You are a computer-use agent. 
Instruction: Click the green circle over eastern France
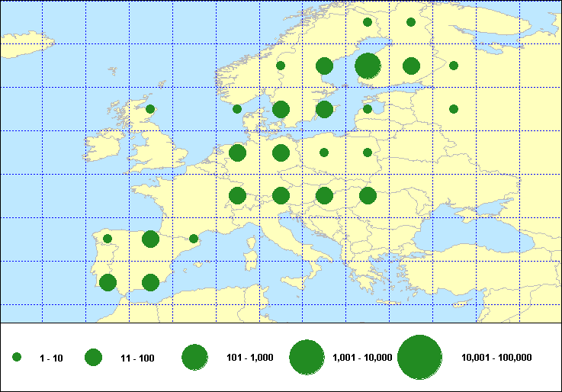click(237, 196)
